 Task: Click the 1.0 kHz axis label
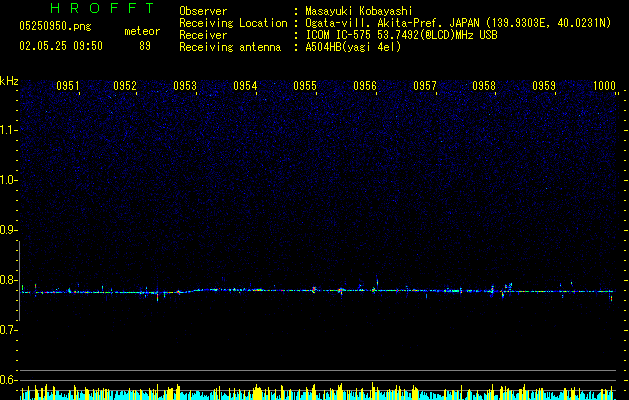click(8, 180)
